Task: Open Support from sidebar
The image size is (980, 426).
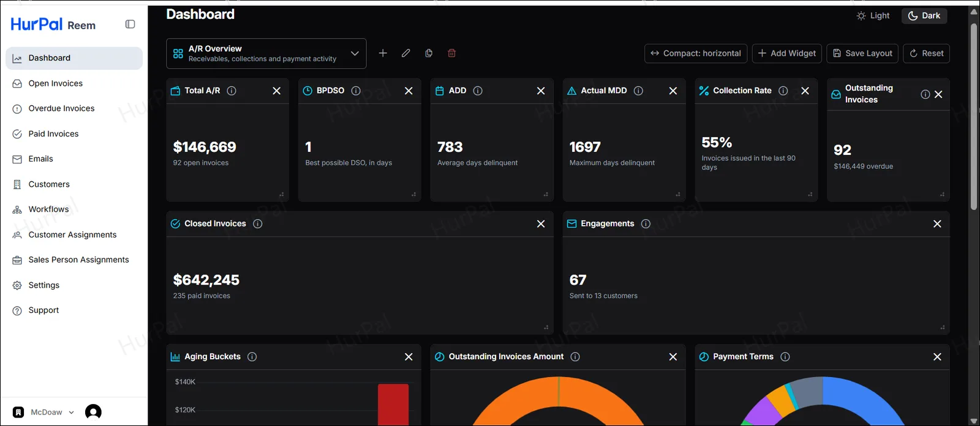Action: (x=74, y=310)
